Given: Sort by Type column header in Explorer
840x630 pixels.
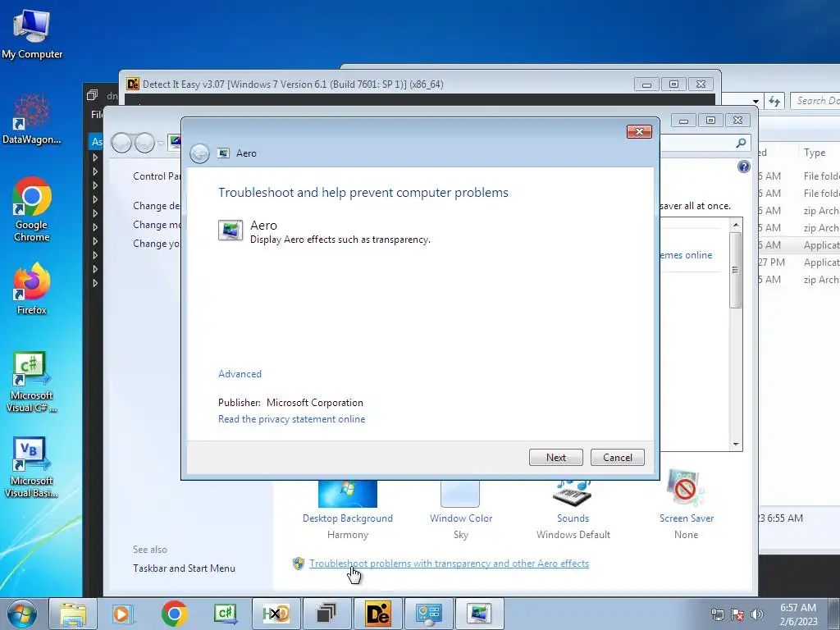Looking at the screenshot, I should [x=815, y=153].
